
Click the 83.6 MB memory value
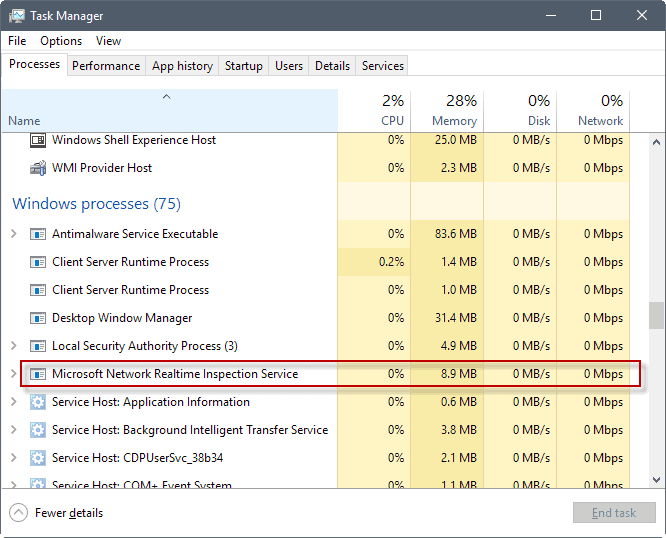[x=456, y=234]
